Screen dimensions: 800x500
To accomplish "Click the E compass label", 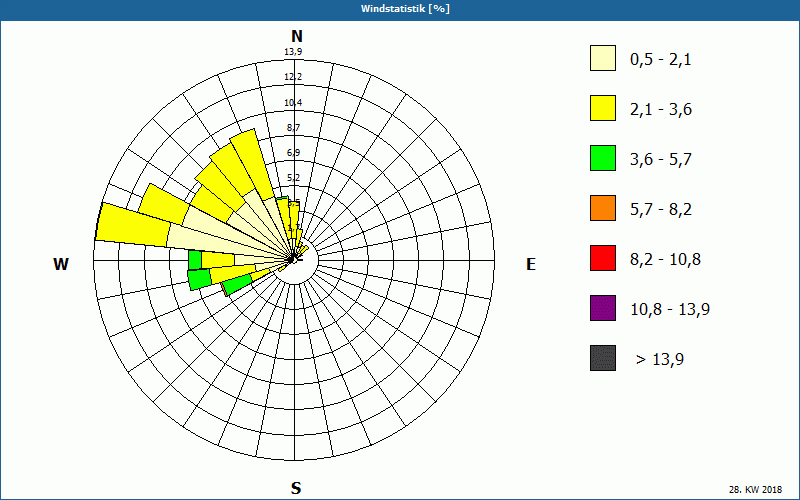I will [x=531, y=264].
